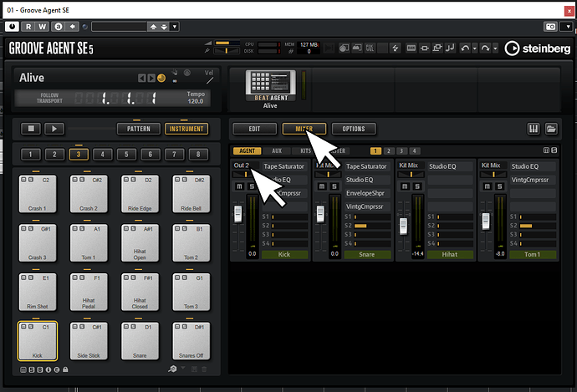Click the Steinberg logo
This screenshot has width=577, height=392.
[537, 48]
